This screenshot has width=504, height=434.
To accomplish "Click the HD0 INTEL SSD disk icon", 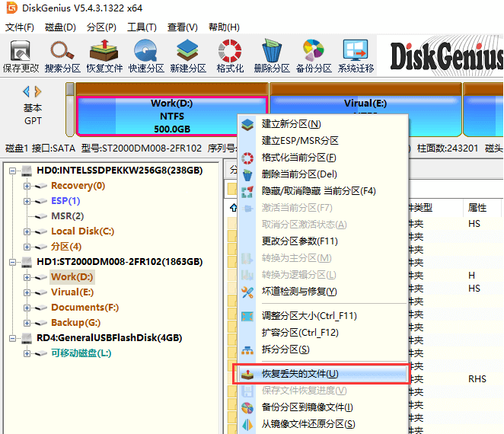I will pyautogui.click(x=27, y=171).
